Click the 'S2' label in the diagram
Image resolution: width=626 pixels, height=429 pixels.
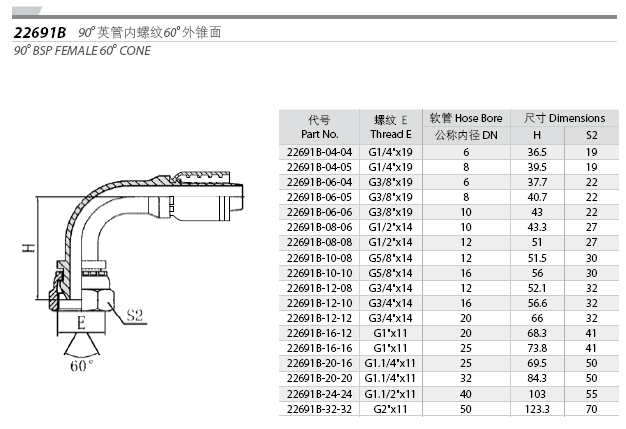pos(135,315)
